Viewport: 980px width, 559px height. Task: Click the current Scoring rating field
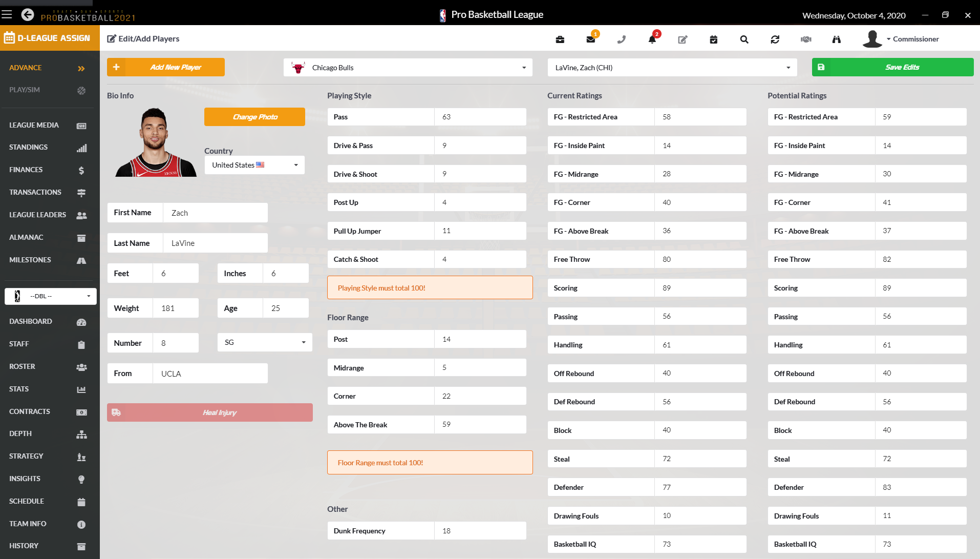[700, 288]
